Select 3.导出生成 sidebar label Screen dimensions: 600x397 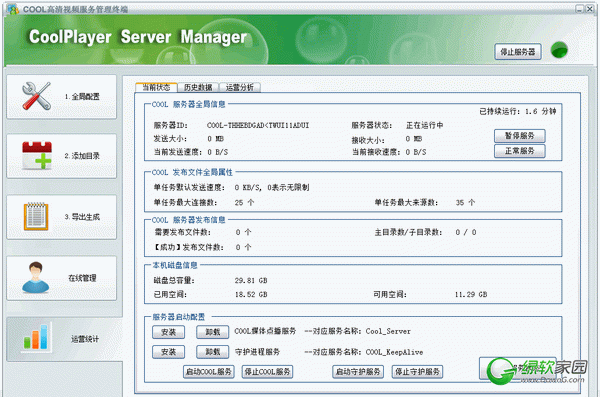pos(82,217)
